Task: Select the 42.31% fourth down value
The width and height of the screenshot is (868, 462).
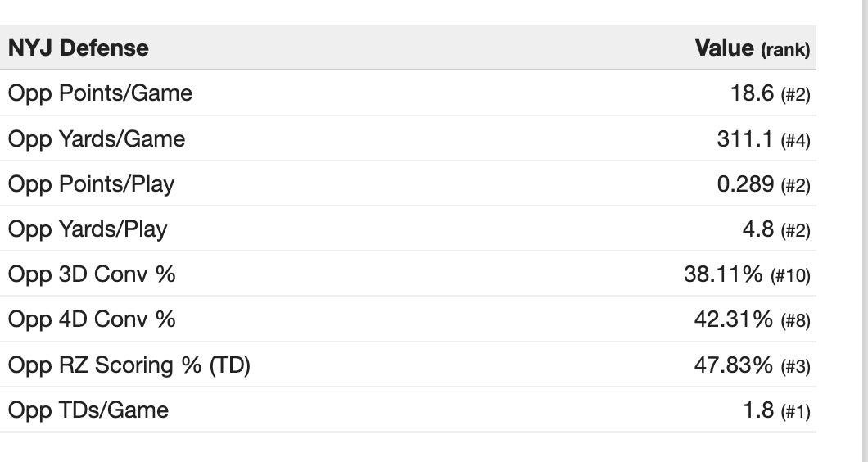Action: click(733, 319)
